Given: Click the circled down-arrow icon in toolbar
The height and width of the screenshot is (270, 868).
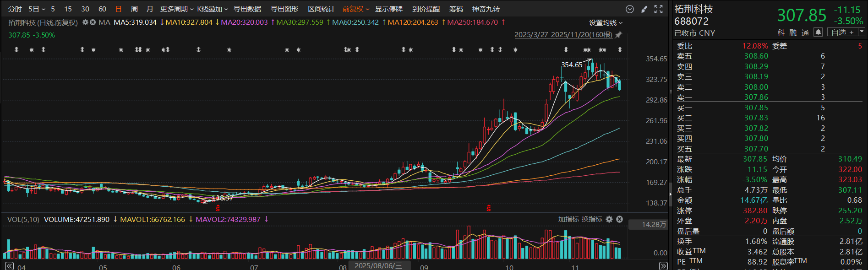Looking at the screenshot, I should coord(630,9).
